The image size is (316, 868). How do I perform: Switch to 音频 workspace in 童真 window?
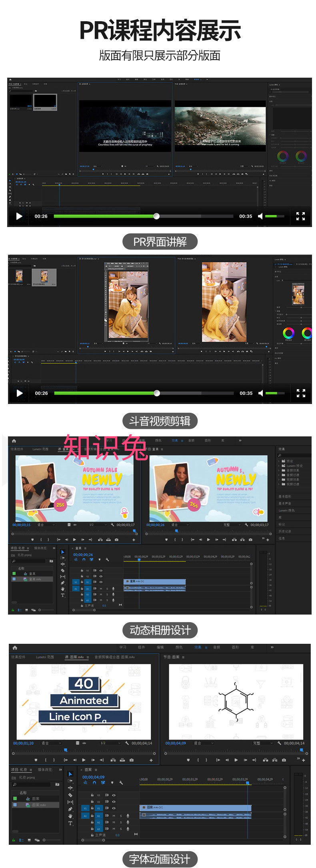tap(191, 440)
